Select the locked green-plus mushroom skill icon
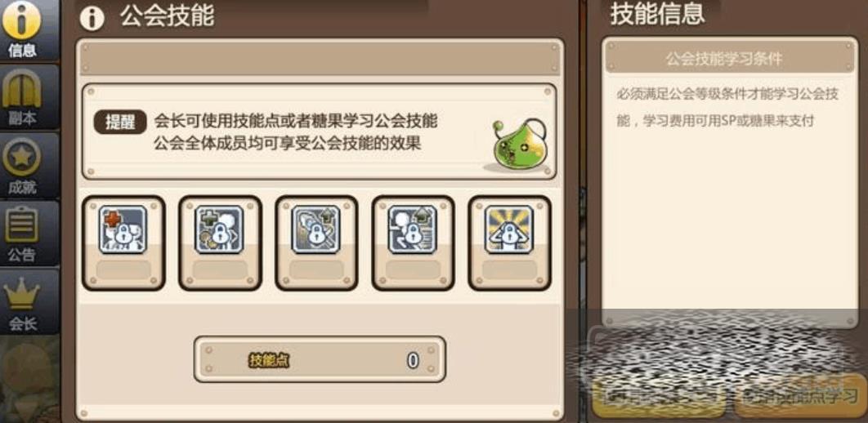Screen dimensions: 868x423 [x=219, y=229]
